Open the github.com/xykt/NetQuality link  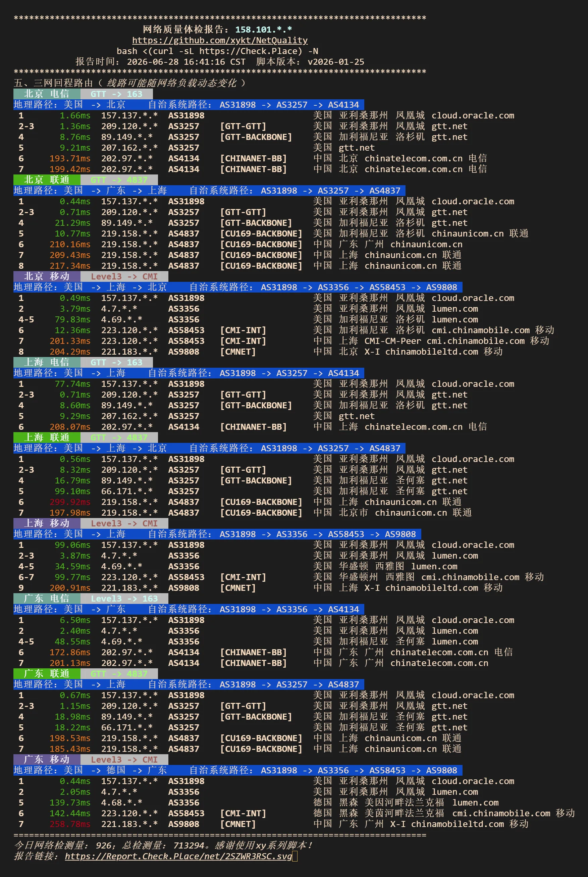pos(220,41)
